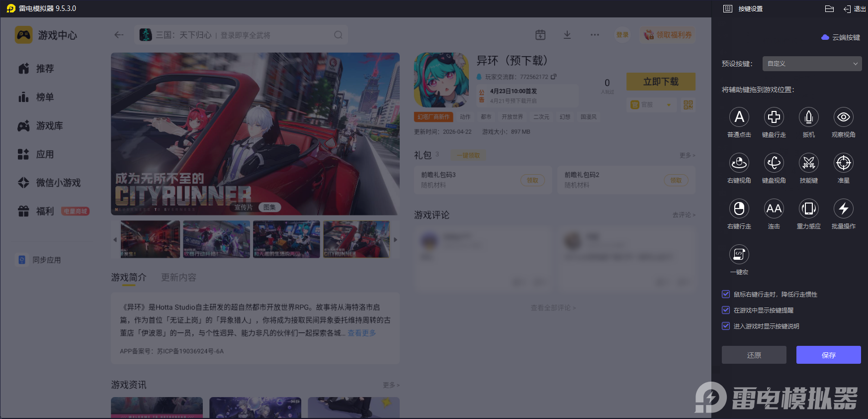Click the 开放世界 tag
The width and height of the screenshot is (868, 419).
[x=512, y=117]
